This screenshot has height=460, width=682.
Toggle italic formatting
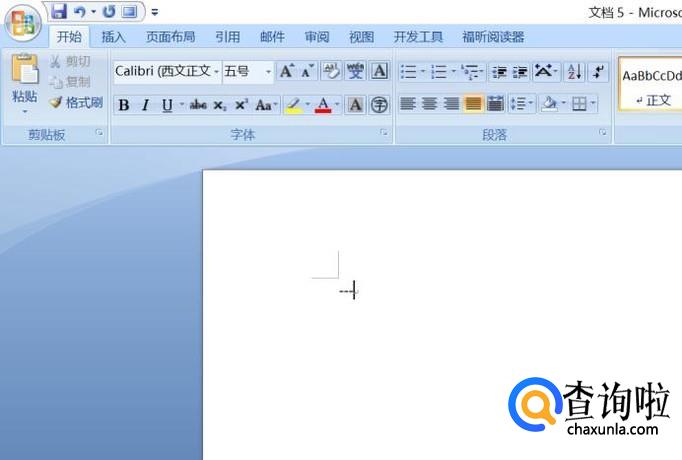(x=145, y=105)
